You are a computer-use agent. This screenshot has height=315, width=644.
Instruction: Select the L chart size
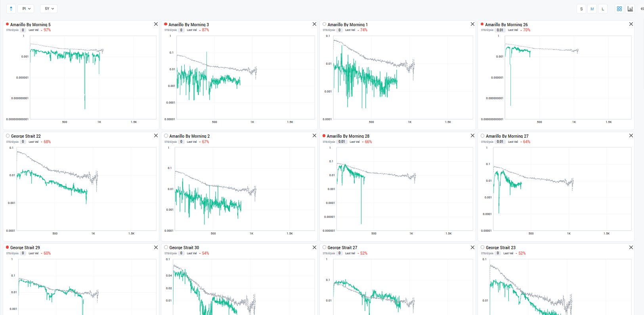(603, 9)
